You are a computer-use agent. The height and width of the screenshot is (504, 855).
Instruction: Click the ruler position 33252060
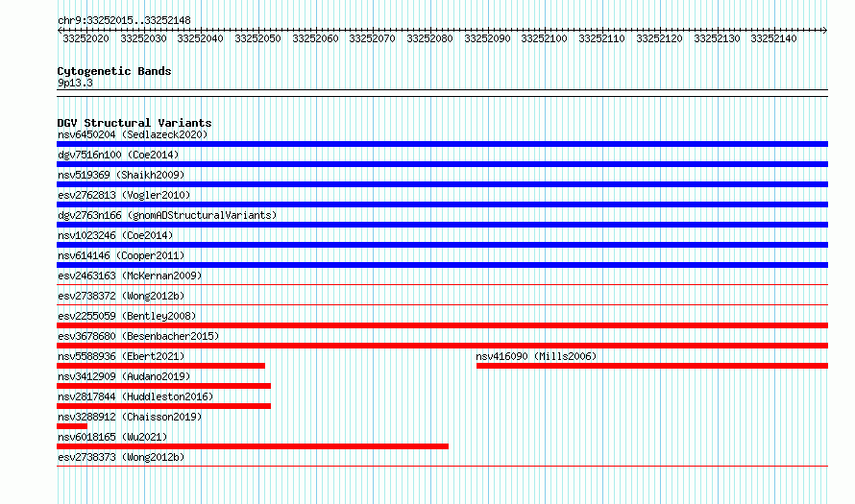click(315, 38)
